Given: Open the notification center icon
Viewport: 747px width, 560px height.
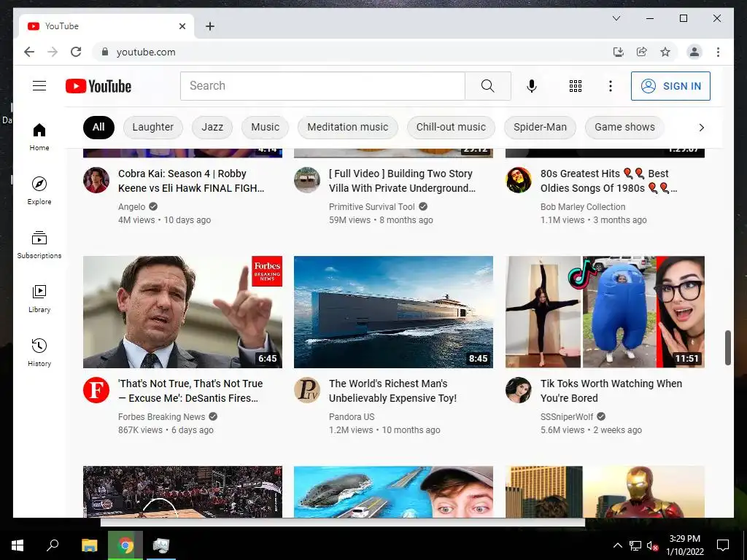Looking at the screenshot, I should pos(723,545).
